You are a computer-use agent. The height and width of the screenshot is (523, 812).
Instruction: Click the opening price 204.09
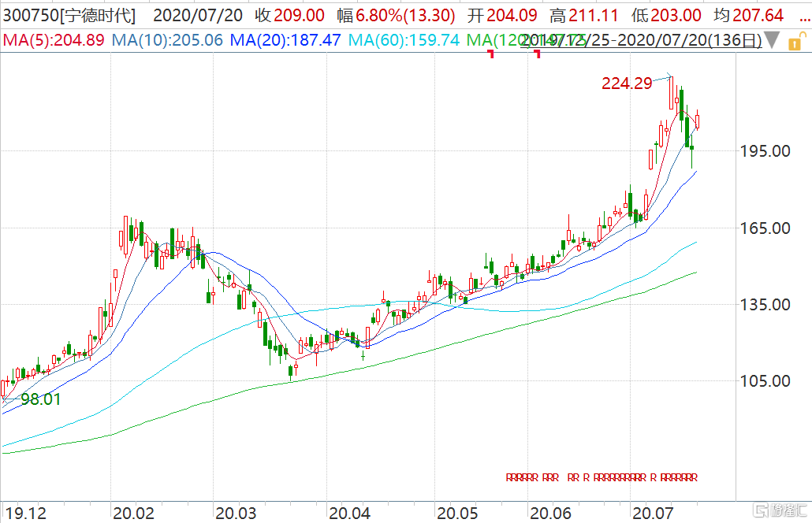point(512,16)
